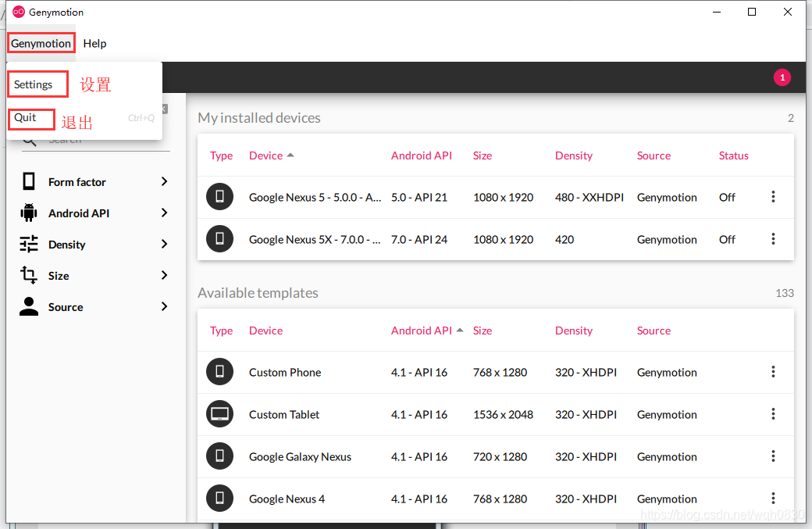Image resolution: width=812 pixels, height=529 pixels.
Task: Expand the Density filter chevron
Action: pyautogui.click(x=164, y=244)
